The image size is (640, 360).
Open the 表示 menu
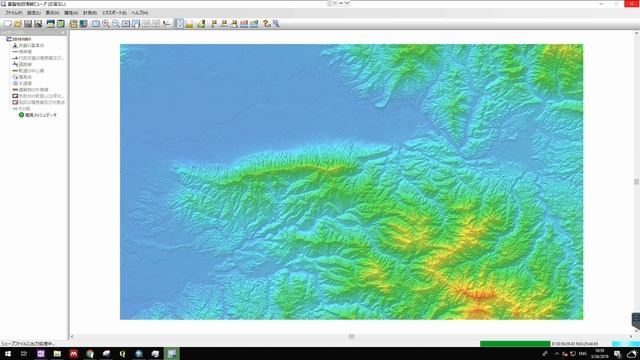click(x=52, y=13)
